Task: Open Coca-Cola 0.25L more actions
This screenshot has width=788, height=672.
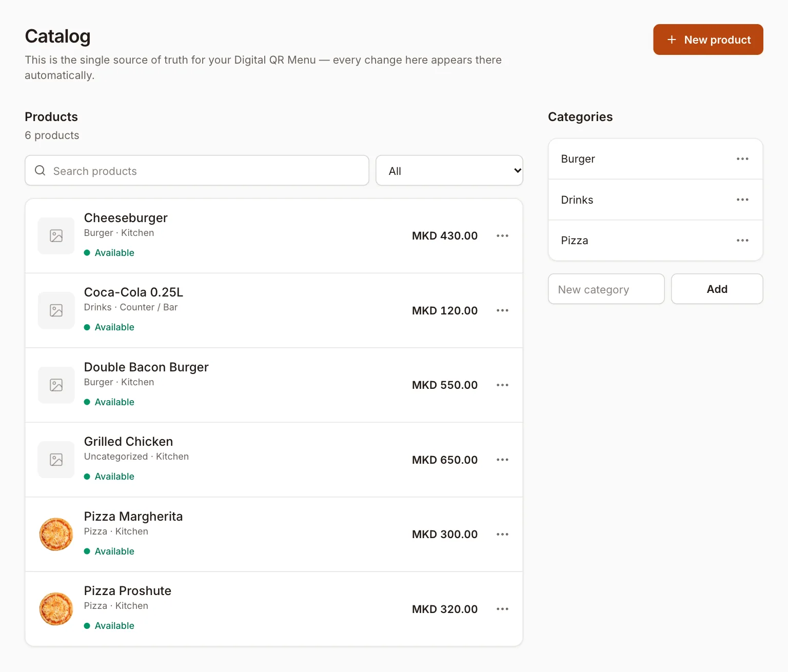Action: pos(502,310)
